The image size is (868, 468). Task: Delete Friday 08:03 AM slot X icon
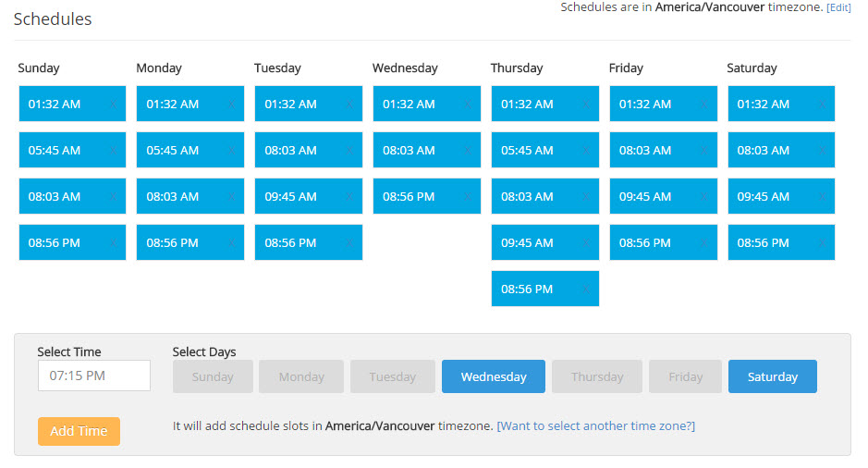pyautogui.click(x=703, y=151)
